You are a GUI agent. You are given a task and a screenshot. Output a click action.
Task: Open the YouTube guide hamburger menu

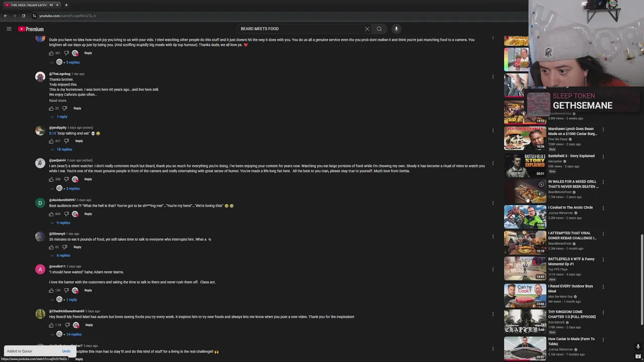(9, 29)
